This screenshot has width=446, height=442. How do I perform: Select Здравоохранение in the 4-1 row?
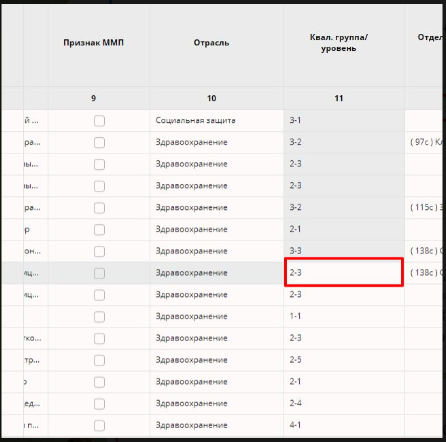pyautogui.click(x=216, y=425)
